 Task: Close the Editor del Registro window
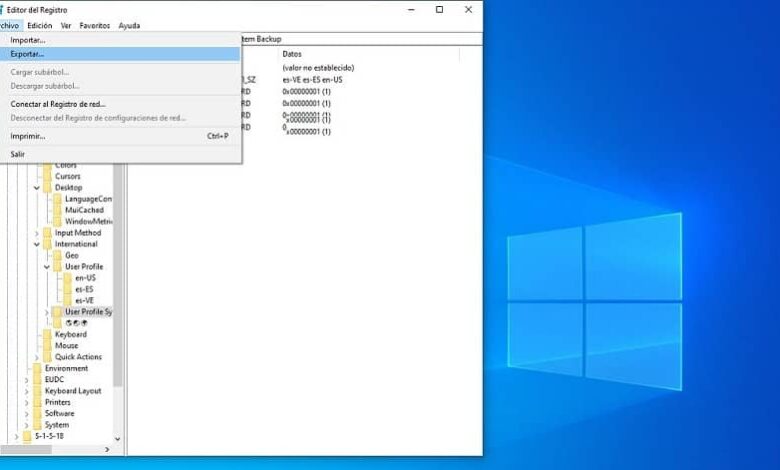(468, 9)
